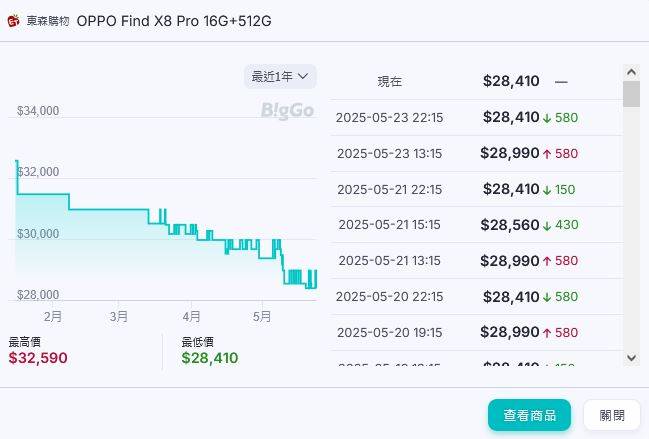
Task: Click the 最高價 $32,590 value
Action: (38, 358)
